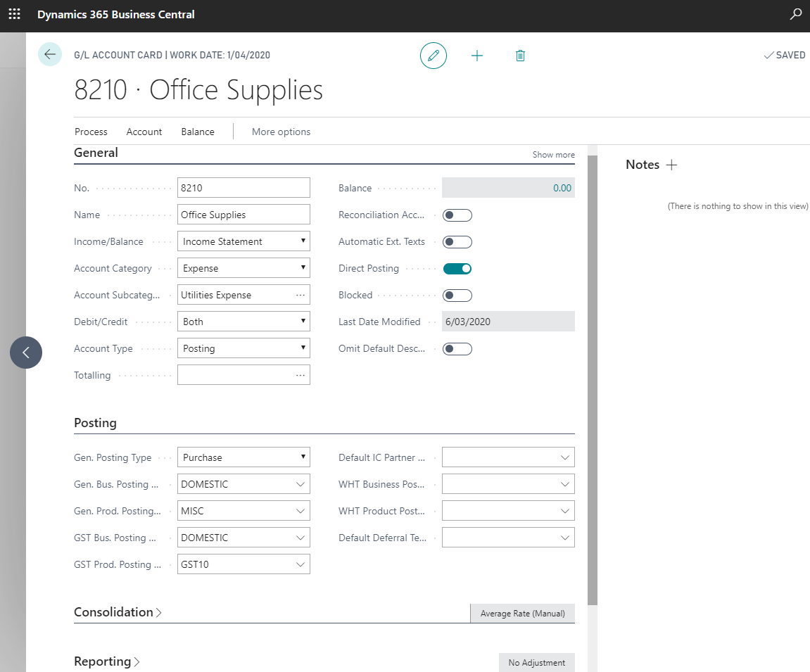Delete record using trash icon
This screenshot has height=672, width=810.
520,56
